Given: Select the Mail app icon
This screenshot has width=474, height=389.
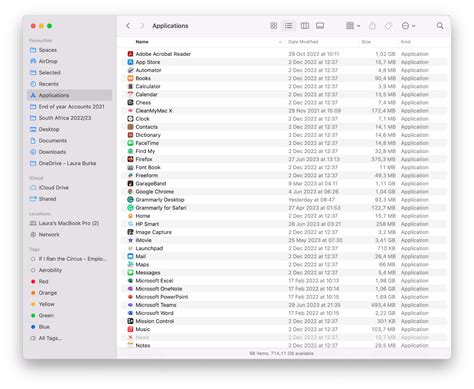Looking at the screenshot, I should [x=130, y=256].
